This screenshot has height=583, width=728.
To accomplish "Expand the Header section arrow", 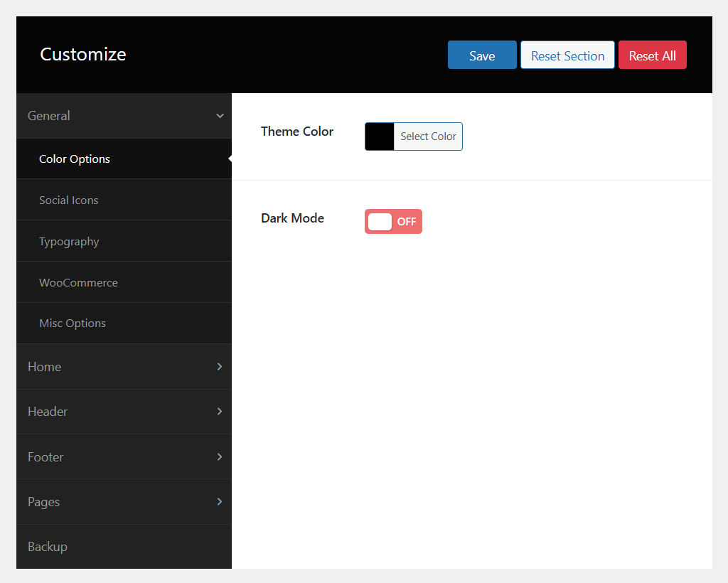I will (220, 411).
